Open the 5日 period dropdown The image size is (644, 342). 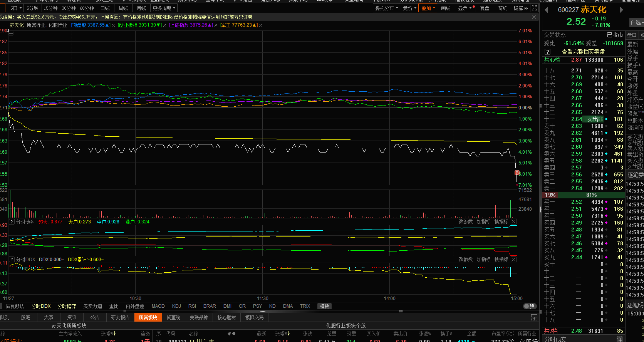coord(15,8)
